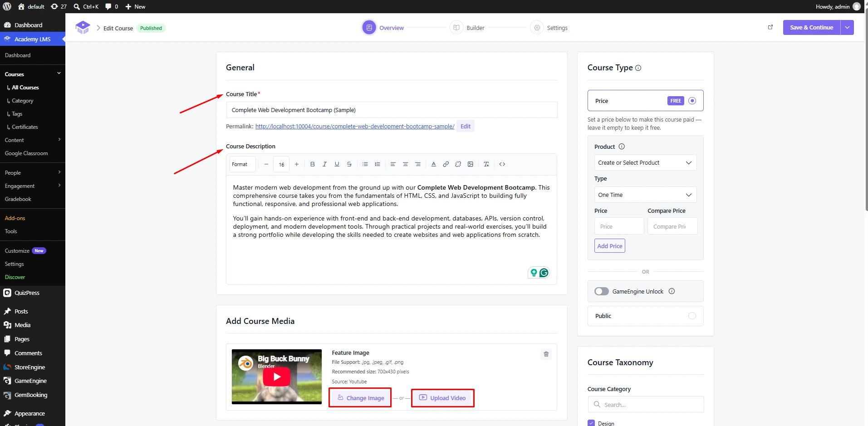Open course preview in new tab icon
Screen dimensions: 868x426
tap(770, 27)
